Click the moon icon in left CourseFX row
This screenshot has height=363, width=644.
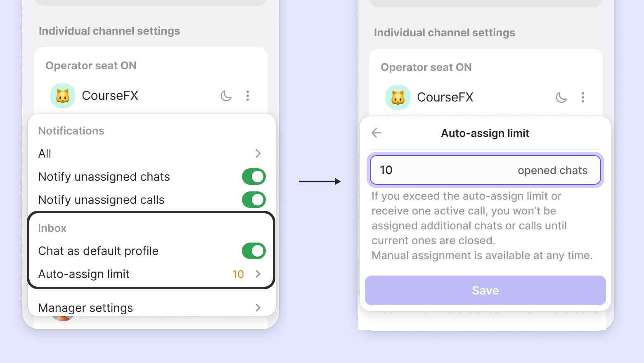pyautogui.click(x=226, y=96)
